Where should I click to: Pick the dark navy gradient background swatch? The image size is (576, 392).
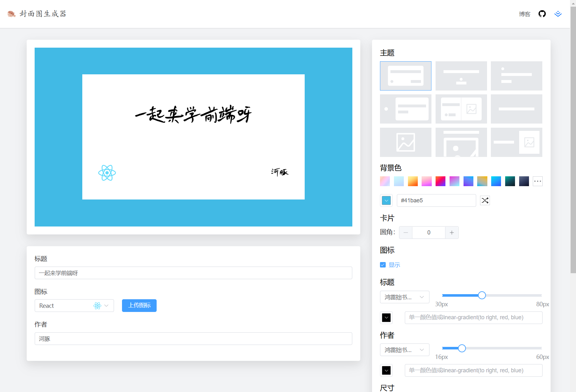[x=524, y=181]
